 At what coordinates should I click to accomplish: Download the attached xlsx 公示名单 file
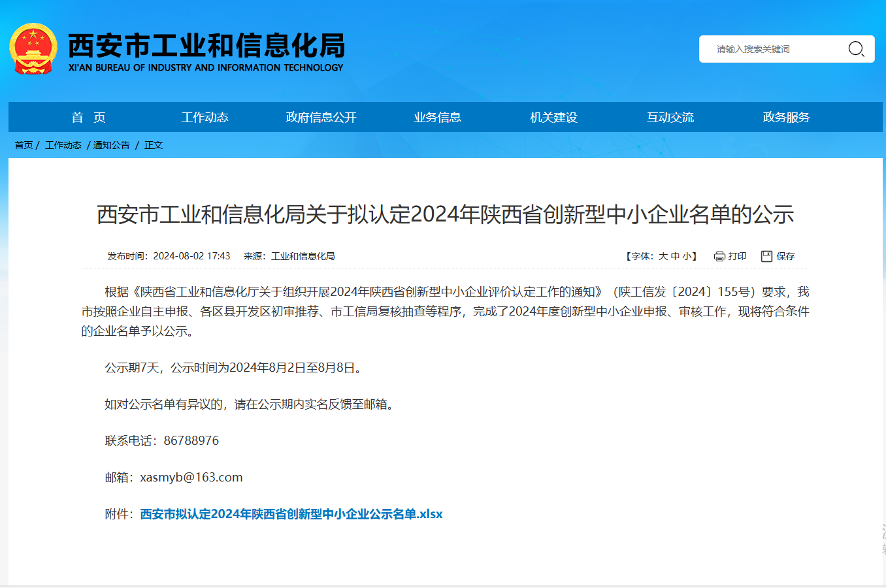click(291, 514)
